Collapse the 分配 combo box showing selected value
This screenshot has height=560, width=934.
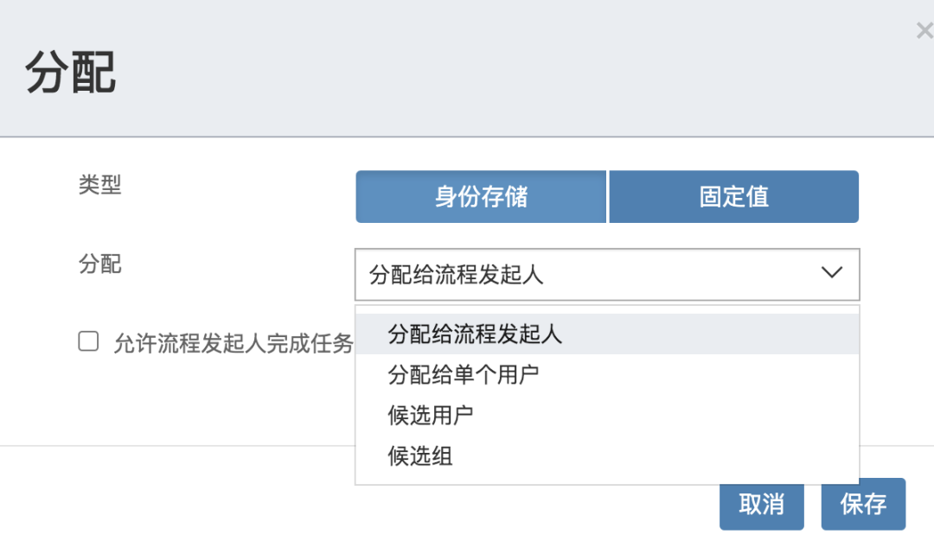[x=607, y=274]
